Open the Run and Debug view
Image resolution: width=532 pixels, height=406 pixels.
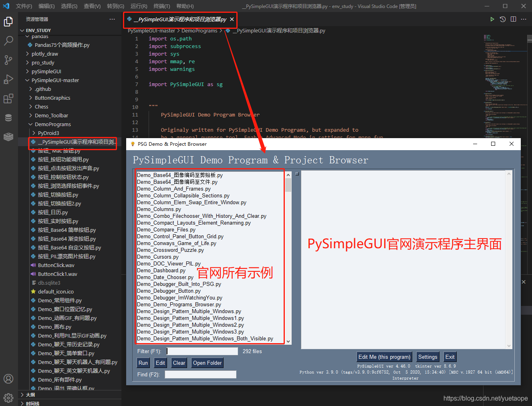pyautogui.click(x=8, y=79)
